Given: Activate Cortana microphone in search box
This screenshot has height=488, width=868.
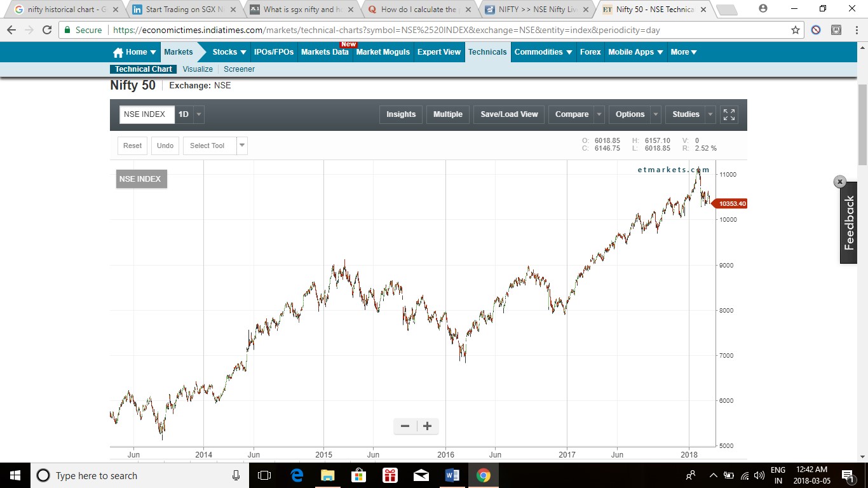Looking at the screenshot, I should [x=236, y=475].
